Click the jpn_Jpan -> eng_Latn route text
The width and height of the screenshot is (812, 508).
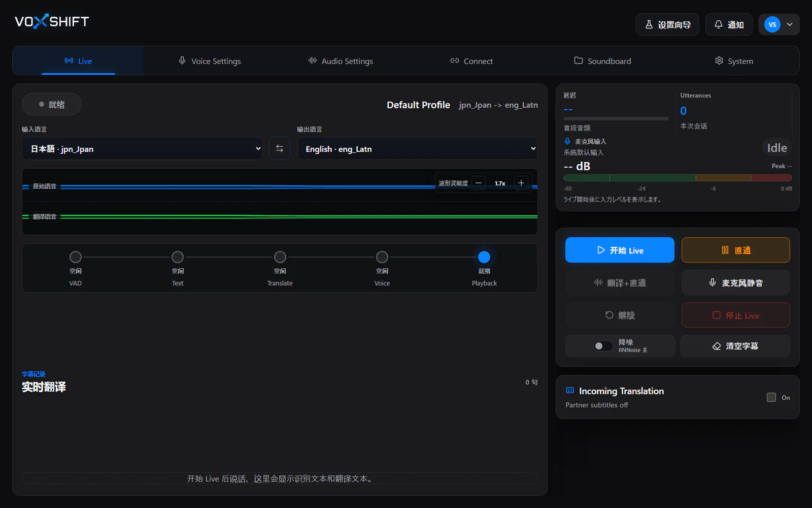(x=498, y=105)
